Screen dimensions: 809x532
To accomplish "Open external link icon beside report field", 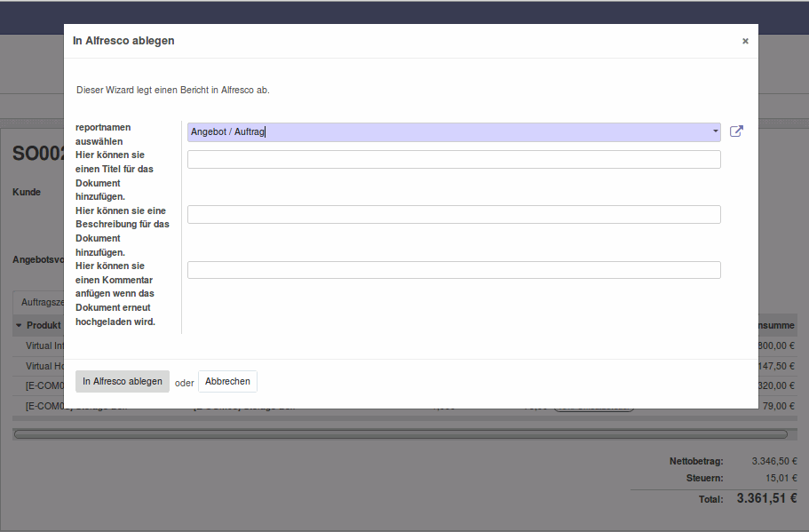I will 736,131.
